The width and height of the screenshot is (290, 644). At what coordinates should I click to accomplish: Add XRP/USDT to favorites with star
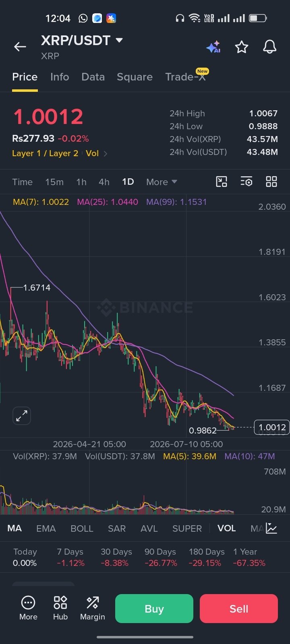click(x=242, y=47)
